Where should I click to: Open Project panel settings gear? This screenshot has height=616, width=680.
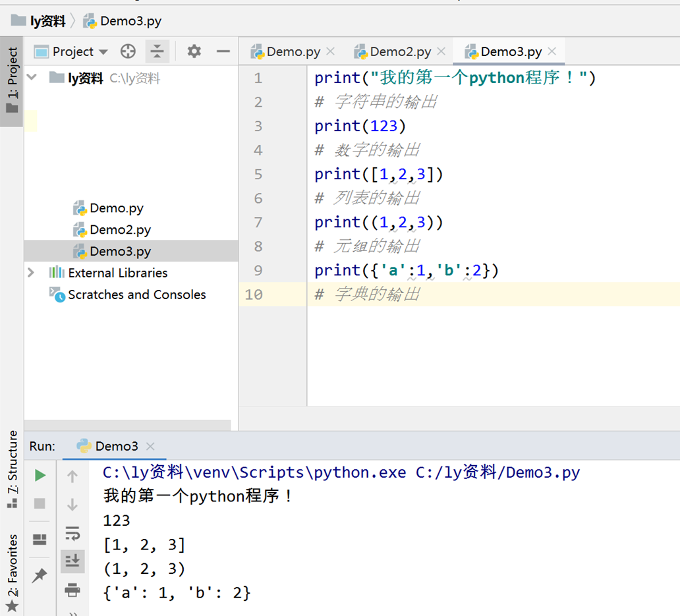tap(194, 51)
